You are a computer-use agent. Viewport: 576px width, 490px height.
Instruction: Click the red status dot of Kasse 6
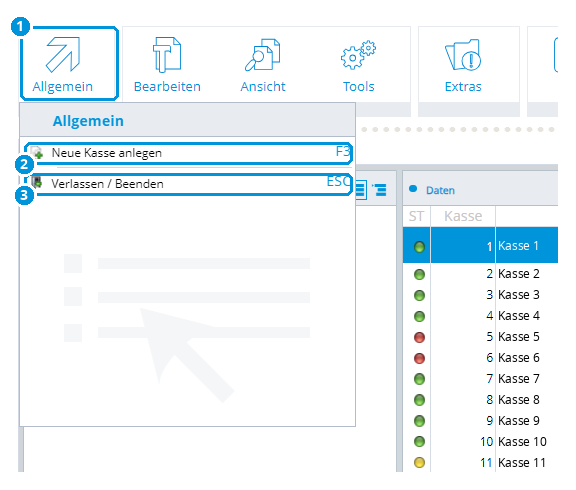pyautogui.click(x=419, y=358)
